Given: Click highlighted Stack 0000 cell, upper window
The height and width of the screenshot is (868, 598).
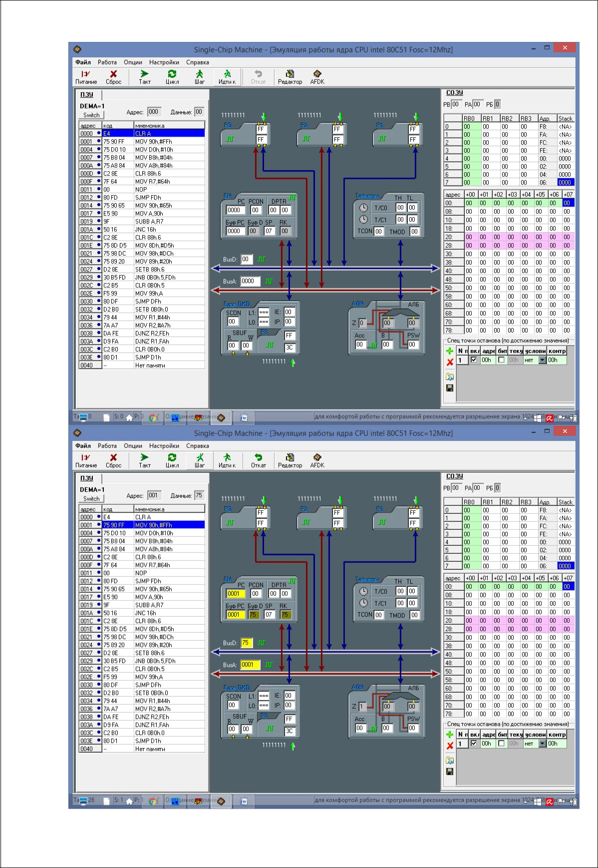Looking at the screenshot, I should [566, 182].
